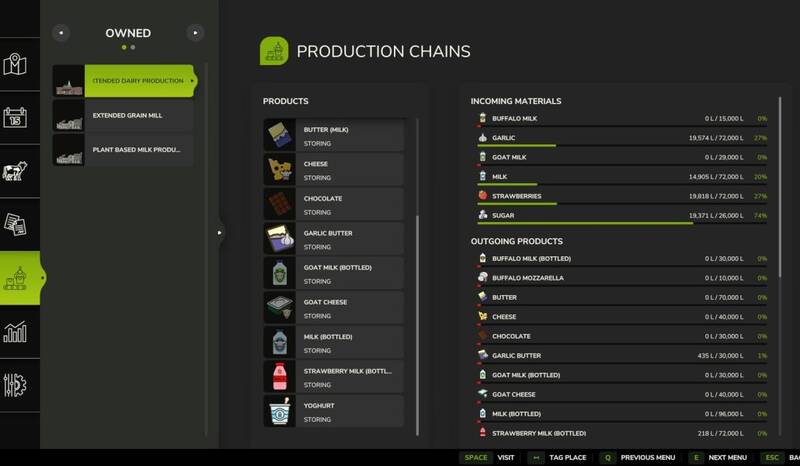Click the 19,574 L / 72,000 L value
The image size is (800, 466).
tap(716, 138)
